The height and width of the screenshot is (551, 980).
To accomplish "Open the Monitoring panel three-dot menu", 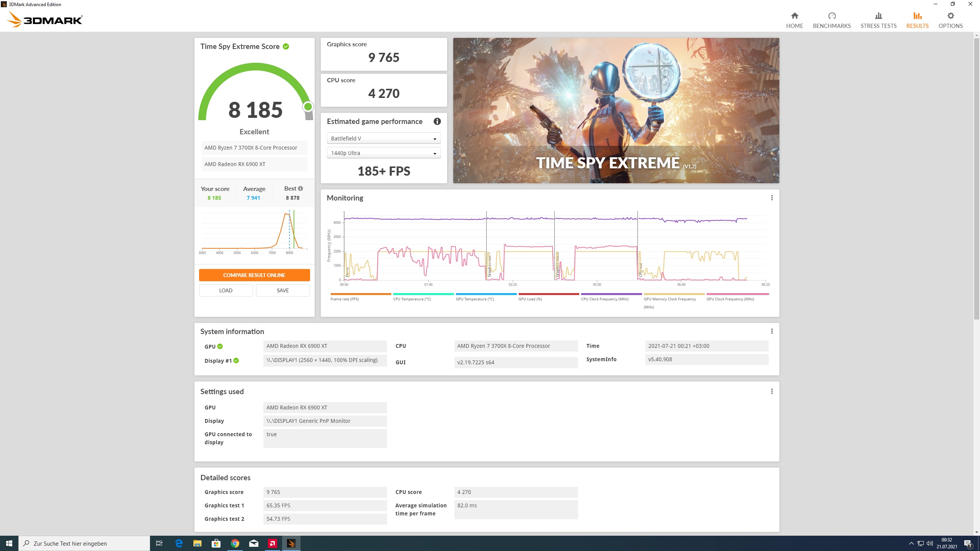I will [x=772, y=197].
